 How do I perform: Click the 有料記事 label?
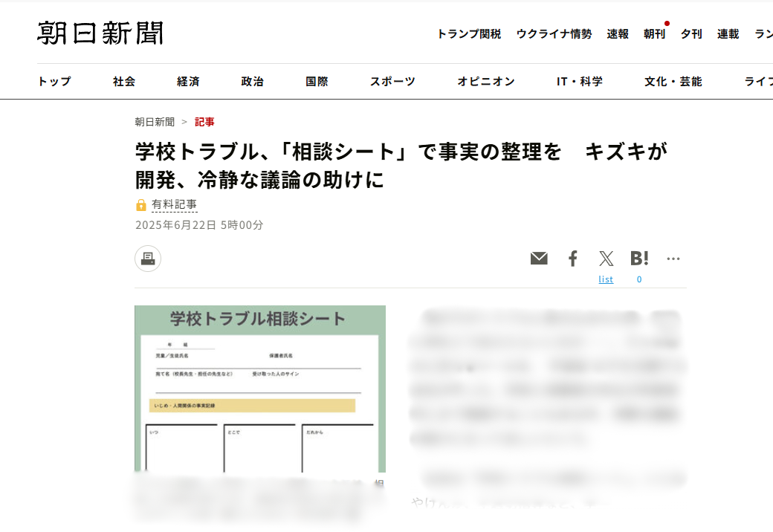click(175, 204)
